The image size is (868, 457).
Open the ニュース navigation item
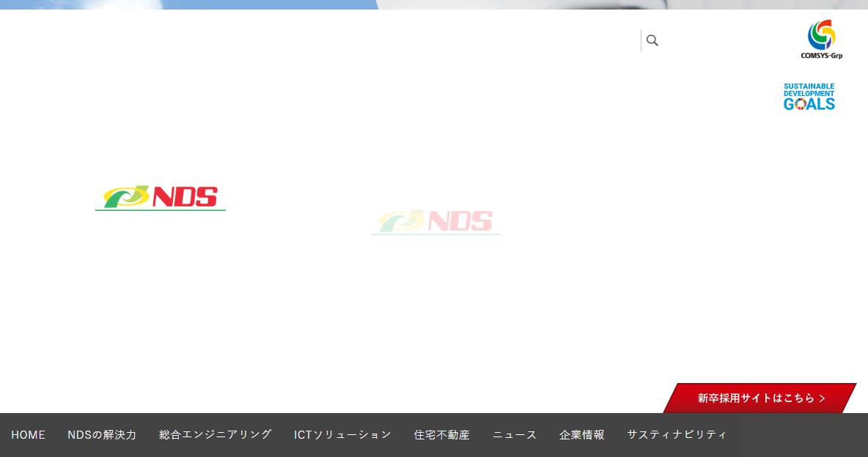[515, 435]
